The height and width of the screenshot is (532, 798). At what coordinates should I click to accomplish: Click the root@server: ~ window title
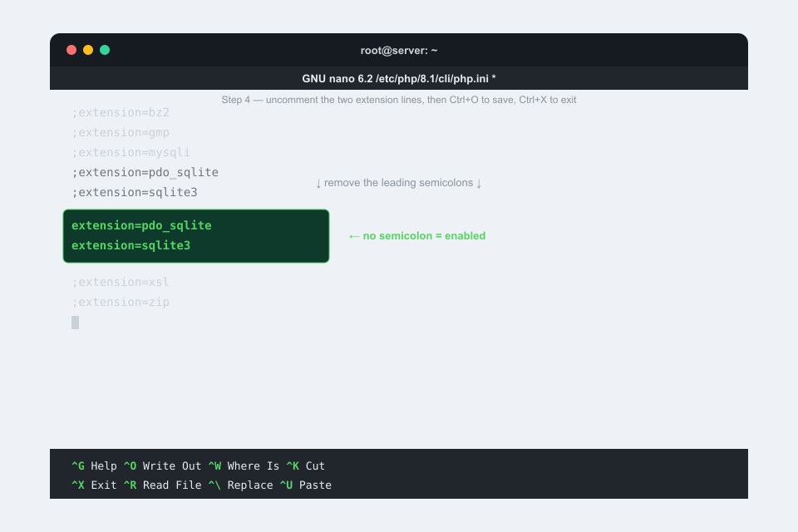coord(399,51)
